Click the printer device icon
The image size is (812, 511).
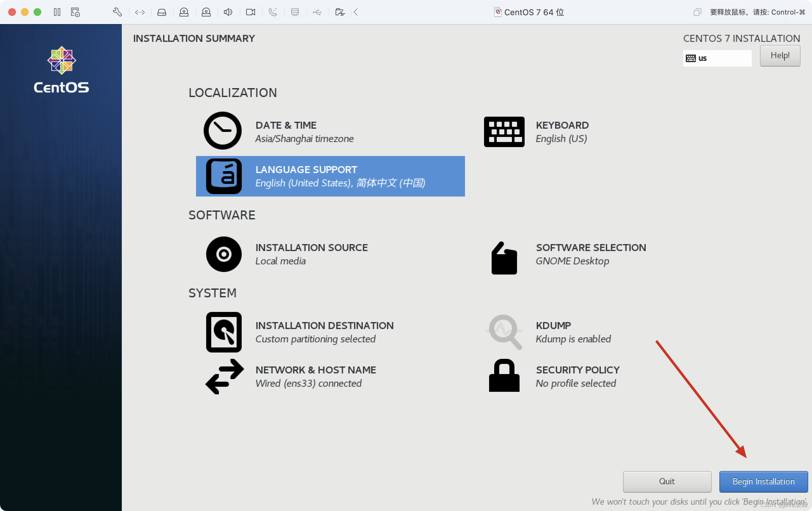[295, 12]
